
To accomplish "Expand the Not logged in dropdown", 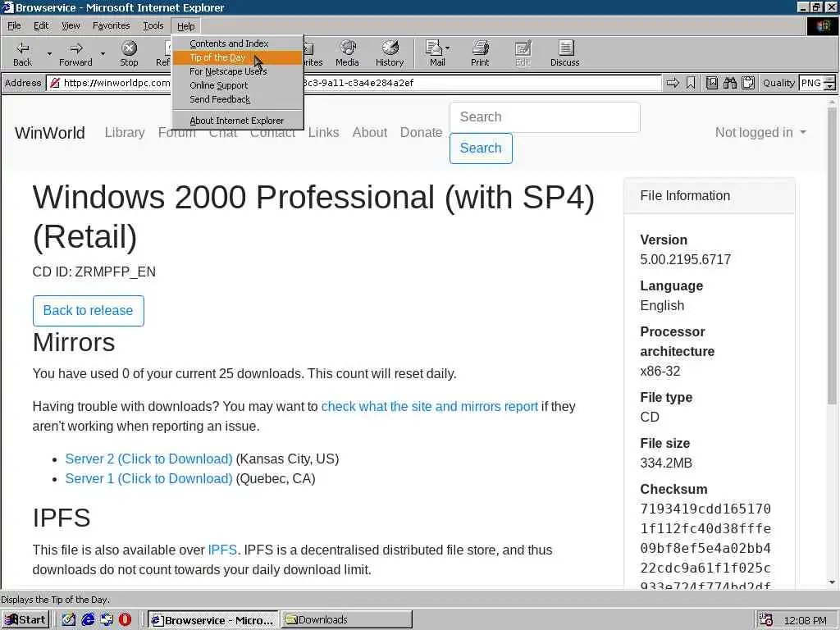I will (x=760, y=132).
